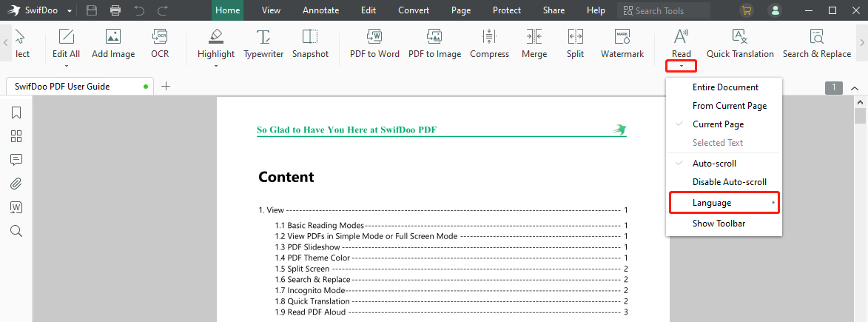Click '1.9 Read PDF Aloud' contents entry
This screenshot has width=868, height=322.
(451, 312)
